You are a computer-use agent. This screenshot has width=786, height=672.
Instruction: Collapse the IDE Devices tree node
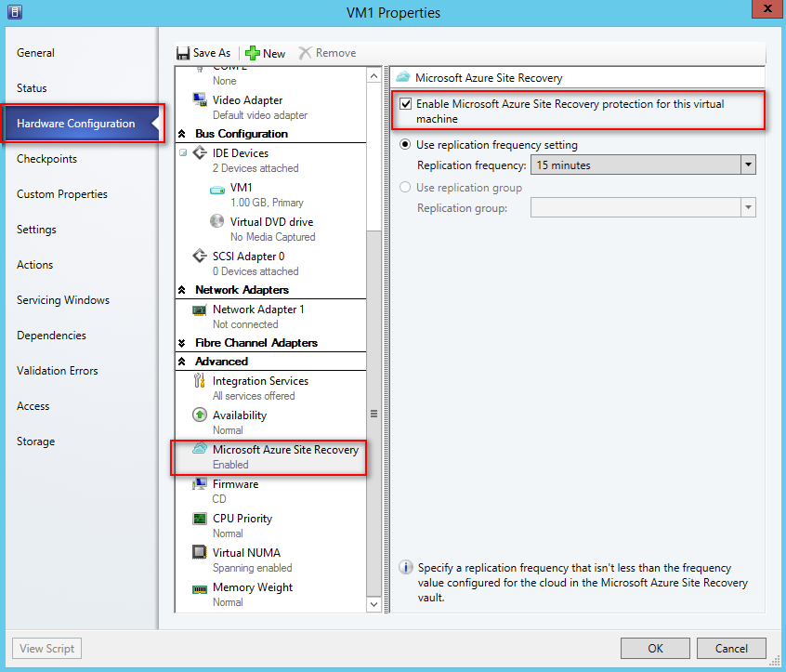pos(183,152)
